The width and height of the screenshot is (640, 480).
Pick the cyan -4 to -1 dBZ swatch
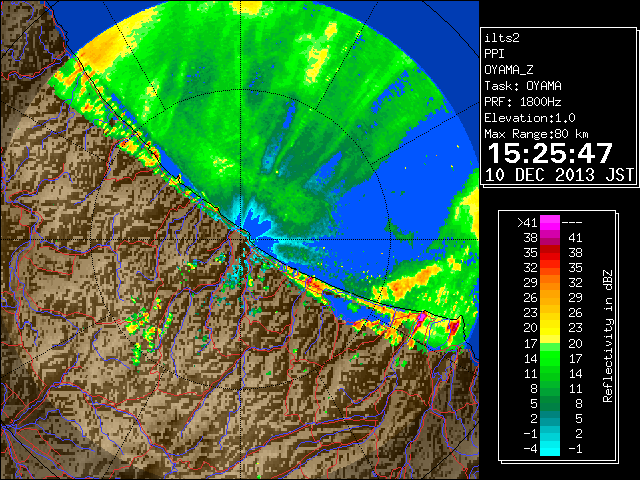coord(550,448)
